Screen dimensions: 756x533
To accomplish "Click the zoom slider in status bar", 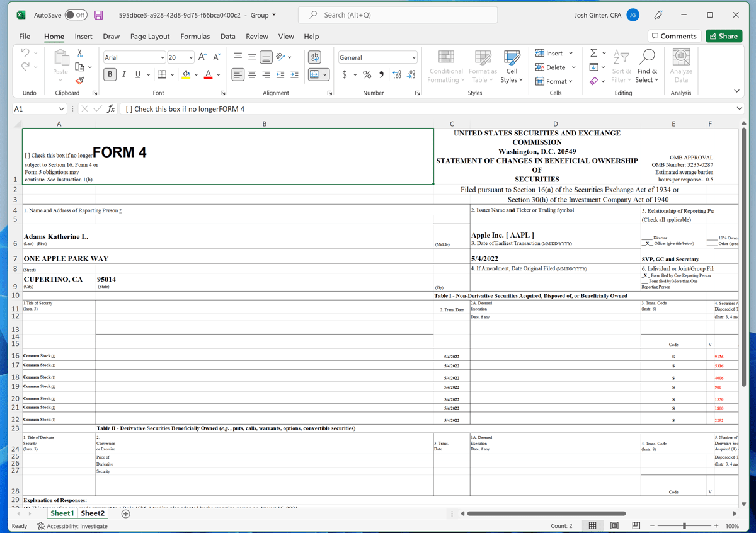I will pos(684,525).
